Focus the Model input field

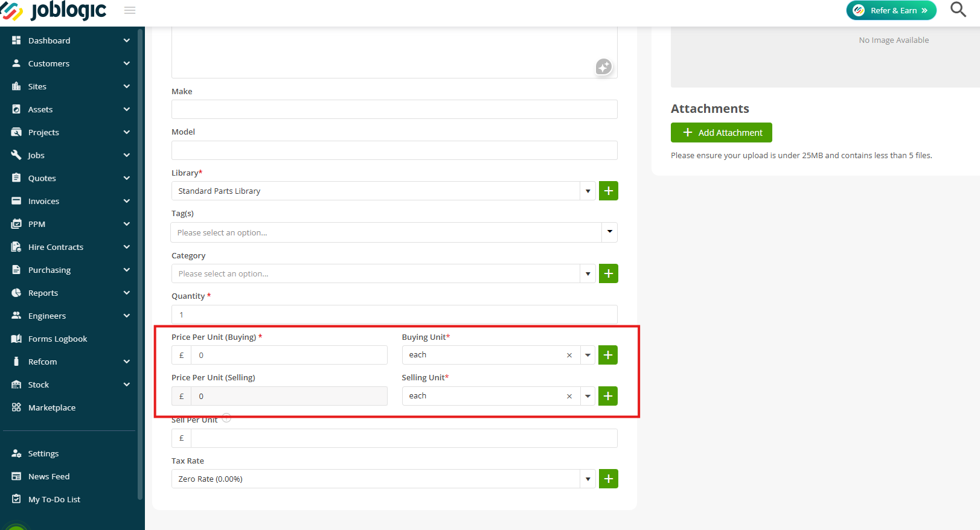pos(394,150)
